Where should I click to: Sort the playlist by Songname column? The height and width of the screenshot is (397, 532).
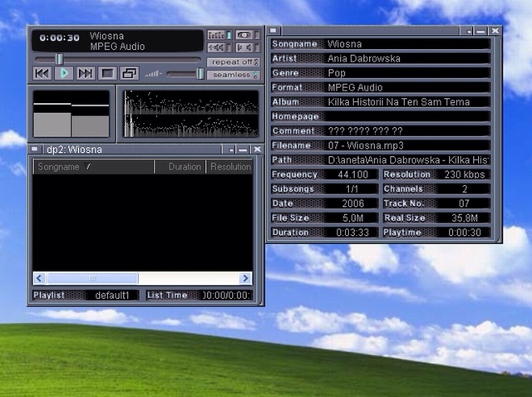[93, 167]
